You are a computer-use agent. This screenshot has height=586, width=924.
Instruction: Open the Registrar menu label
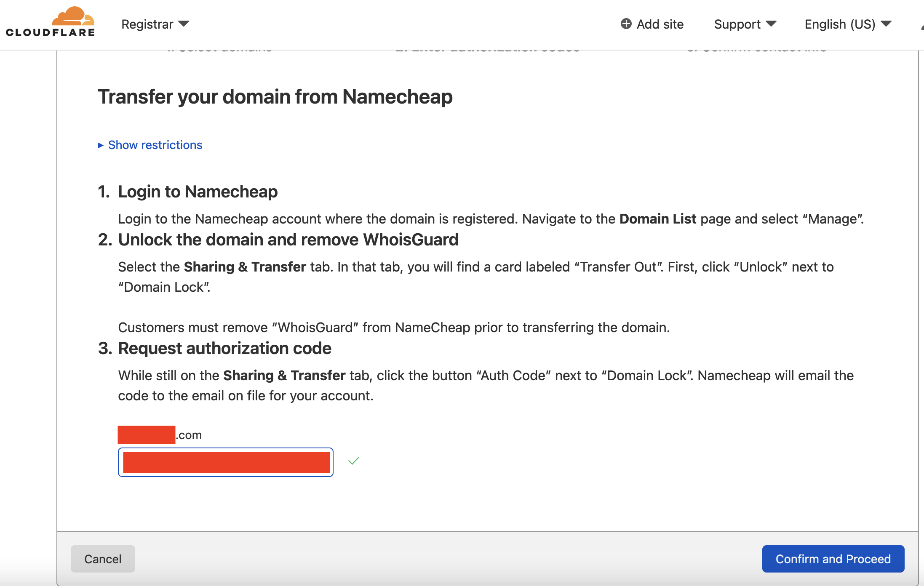tap(147, 24)
